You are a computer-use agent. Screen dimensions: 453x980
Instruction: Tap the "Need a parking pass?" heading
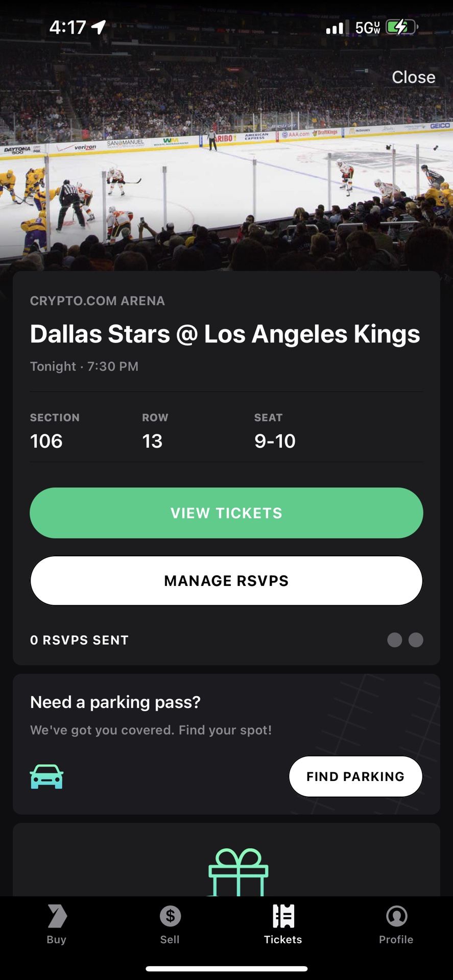(115, 702)
